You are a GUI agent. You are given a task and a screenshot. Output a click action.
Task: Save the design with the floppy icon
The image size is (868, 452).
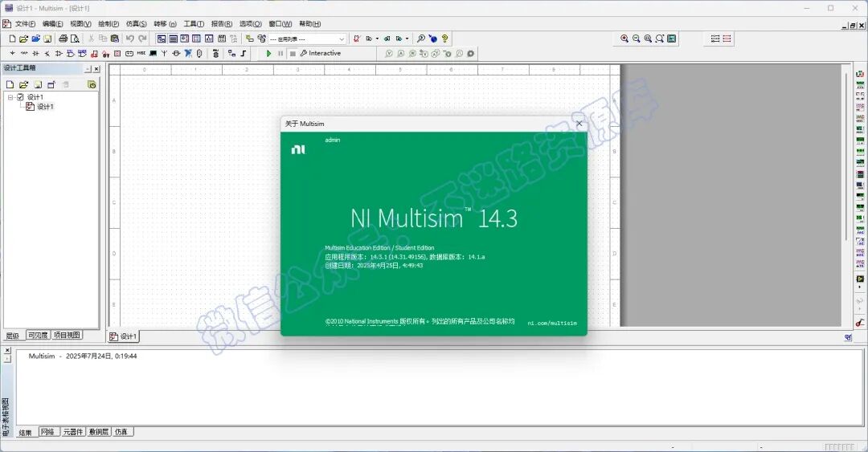tap(47, 39)
